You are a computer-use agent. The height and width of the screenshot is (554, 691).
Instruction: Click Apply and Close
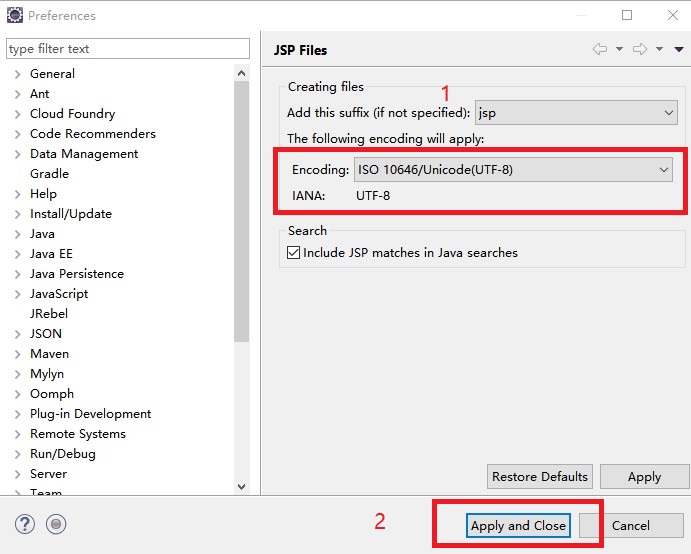click(x=518, y=525)
